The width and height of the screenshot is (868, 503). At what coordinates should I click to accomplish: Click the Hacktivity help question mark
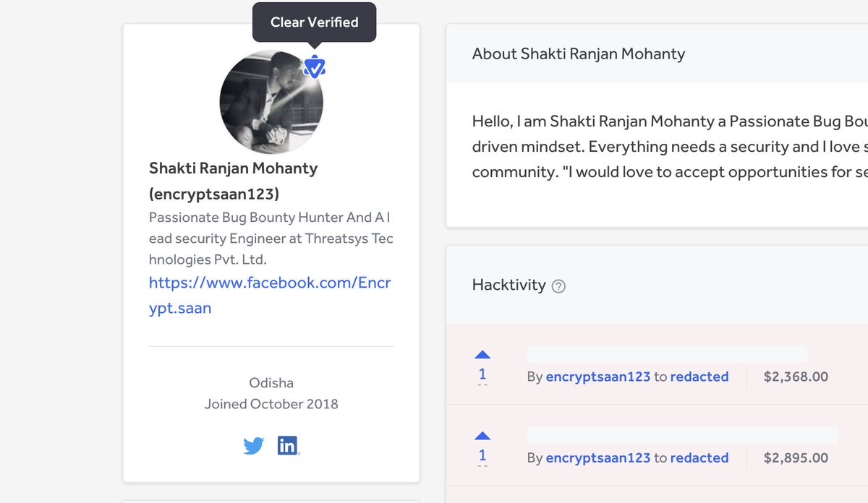tap(558, 286)
